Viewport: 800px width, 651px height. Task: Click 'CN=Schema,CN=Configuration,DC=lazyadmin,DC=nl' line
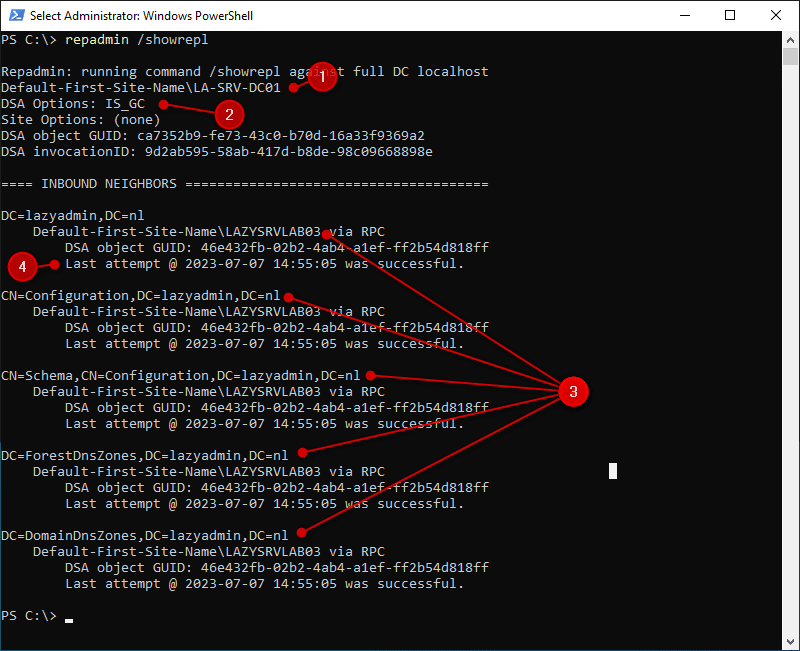pos(181,376)
